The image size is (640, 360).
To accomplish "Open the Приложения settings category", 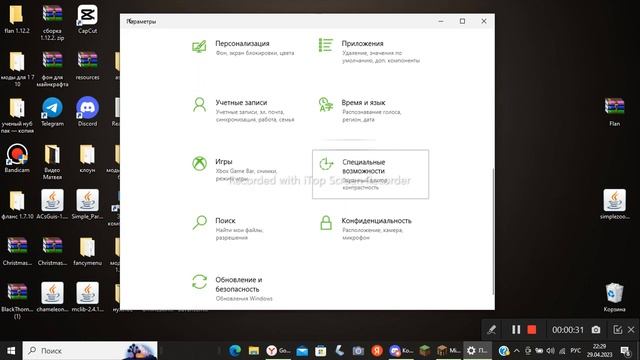I will pyautogui.click(x=369, y=50).
